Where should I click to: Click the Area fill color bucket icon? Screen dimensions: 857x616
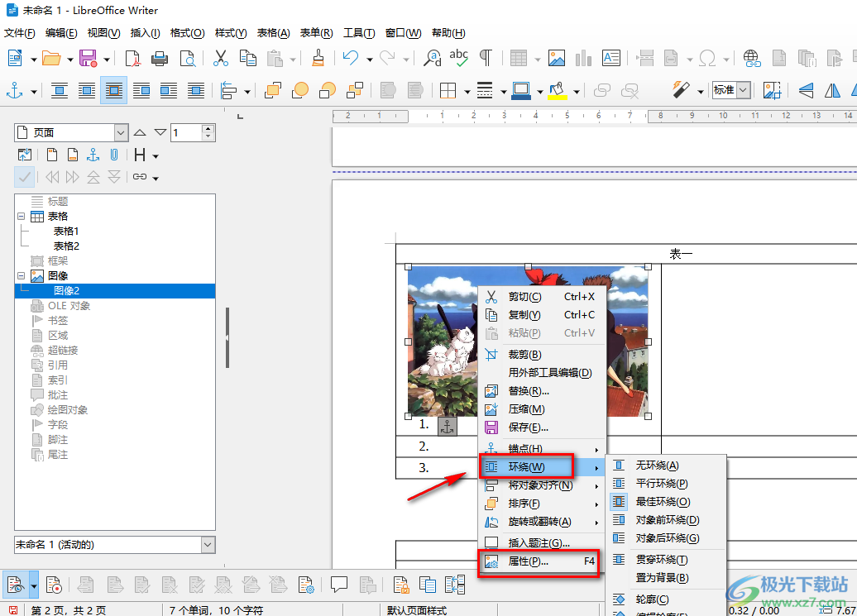[558, 90]
